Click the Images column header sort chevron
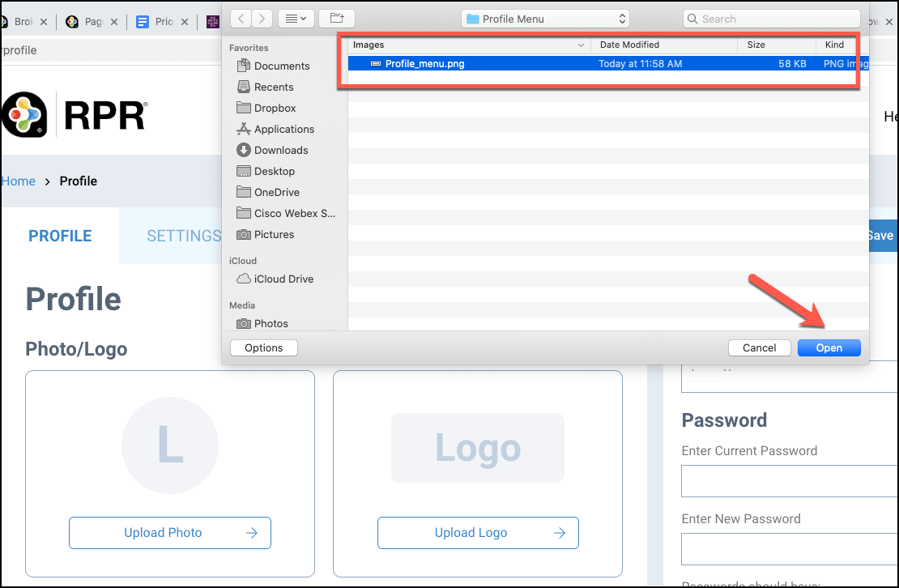The height and width of the screenshot is (588, 899). coord(581,45)
